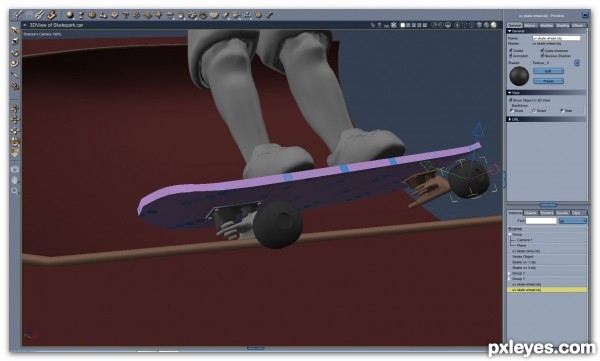Select the Backfaces Smart radio option

[534, 111]
